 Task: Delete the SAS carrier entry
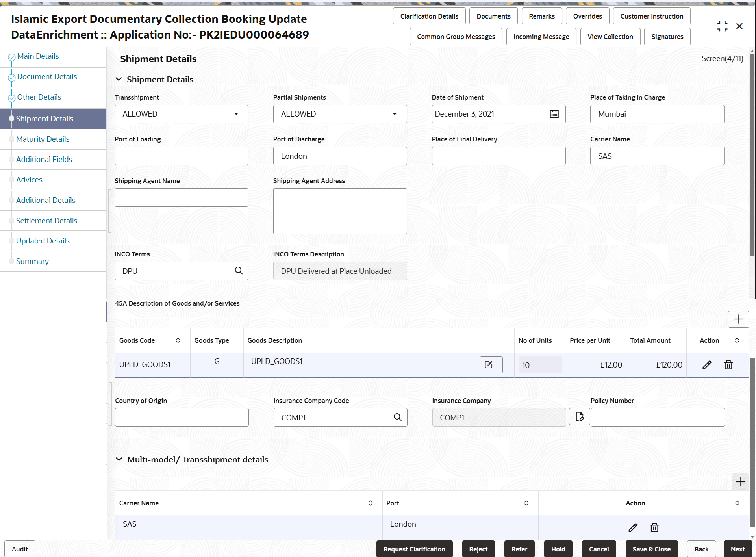pyautogui.click(x=654, y=527)
